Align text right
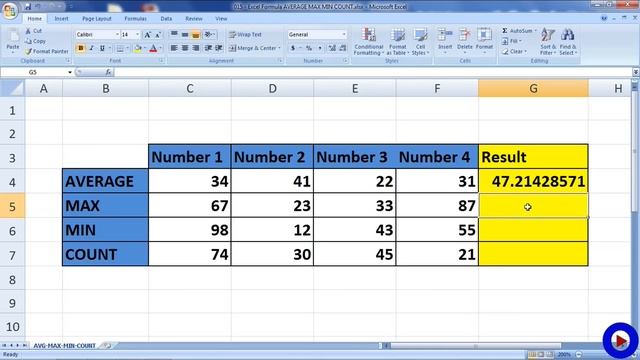The height and width of the screenshot is (360, 640). coord(196,48)
